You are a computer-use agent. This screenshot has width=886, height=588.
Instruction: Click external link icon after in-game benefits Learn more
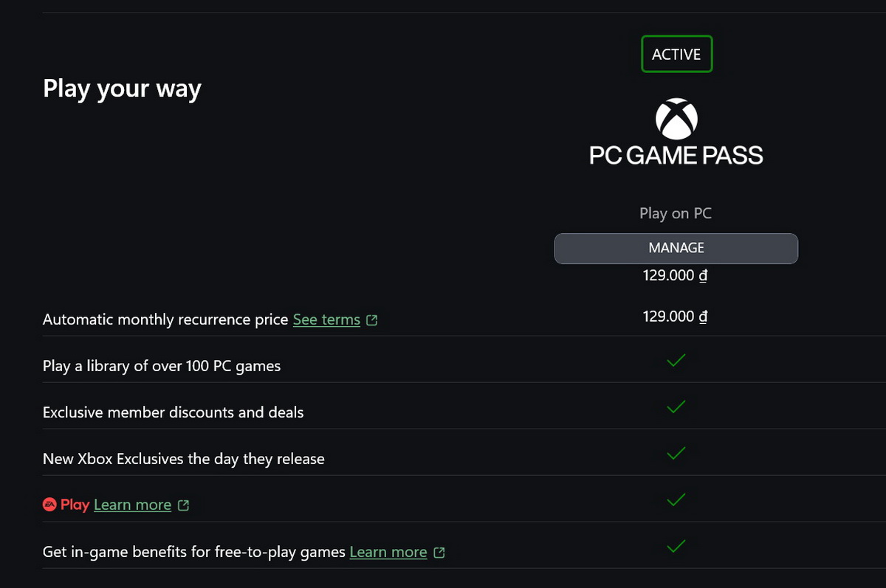pos(439,553)
